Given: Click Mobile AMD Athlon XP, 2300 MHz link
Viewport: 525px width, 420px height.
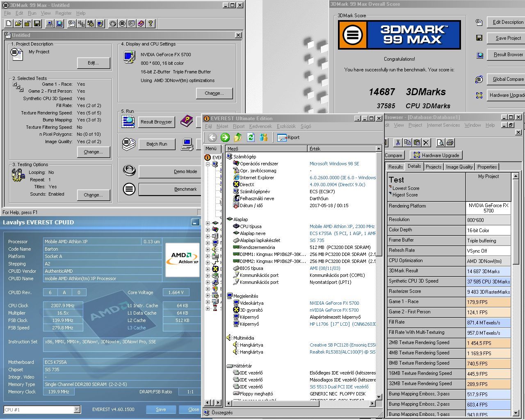Looking at the screenshot, I should [342, 226].
